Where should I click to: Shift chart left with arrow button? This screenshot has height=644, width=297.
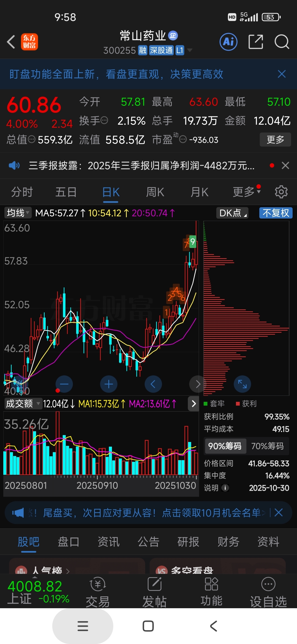153,384
